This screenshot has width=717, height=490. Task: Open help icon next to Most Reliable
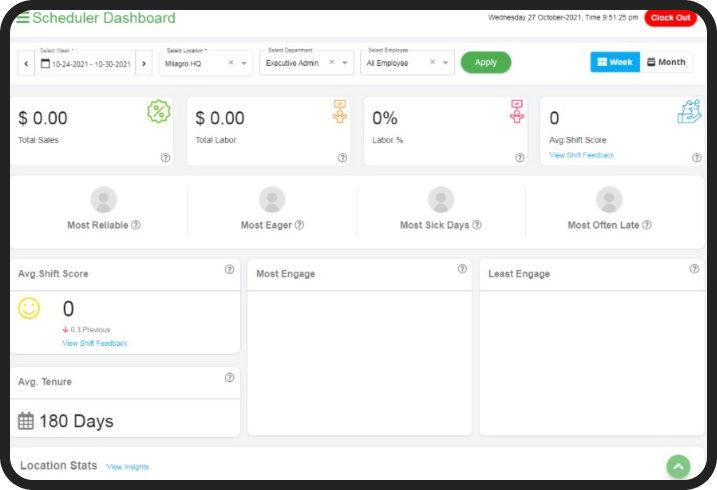click(136, 225)
